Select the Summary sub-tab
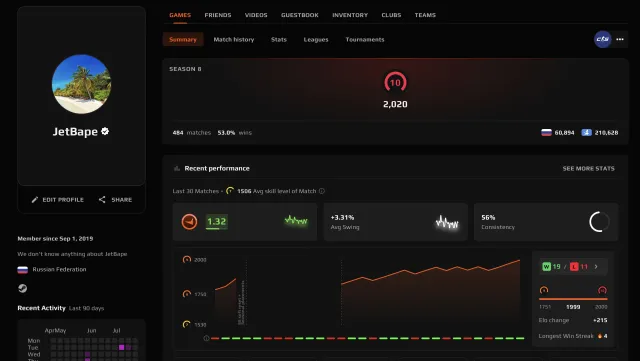The width and height of the screenshot is (640, 361). (183, 40)
